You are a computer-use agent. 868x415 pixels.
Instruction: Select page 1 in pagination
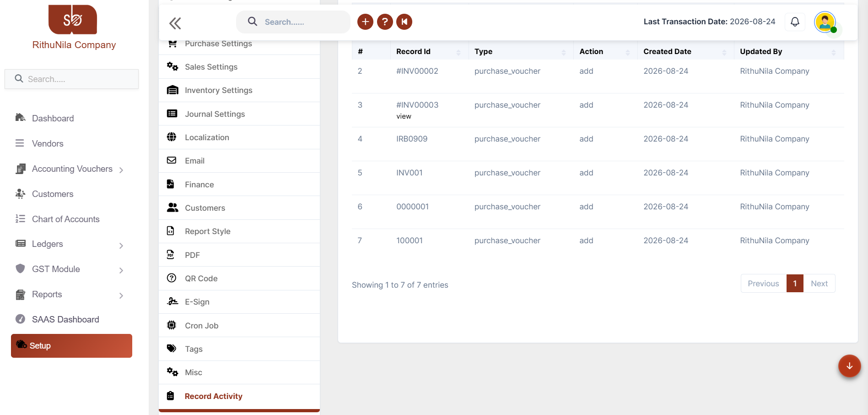[x=795, y=284]
